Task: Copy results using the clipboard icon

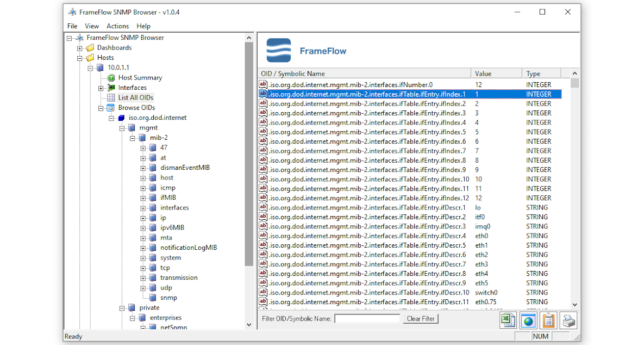Action: (x=548, y=320)
